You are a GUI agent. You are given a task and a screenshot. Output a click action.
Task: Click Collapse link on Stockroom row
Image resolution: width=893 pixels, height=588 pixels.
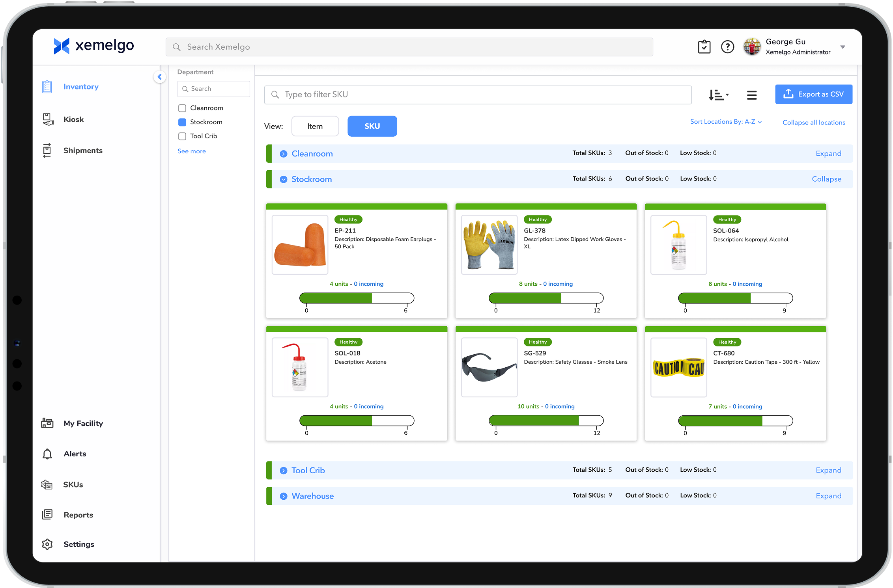(x=826, y=179)
